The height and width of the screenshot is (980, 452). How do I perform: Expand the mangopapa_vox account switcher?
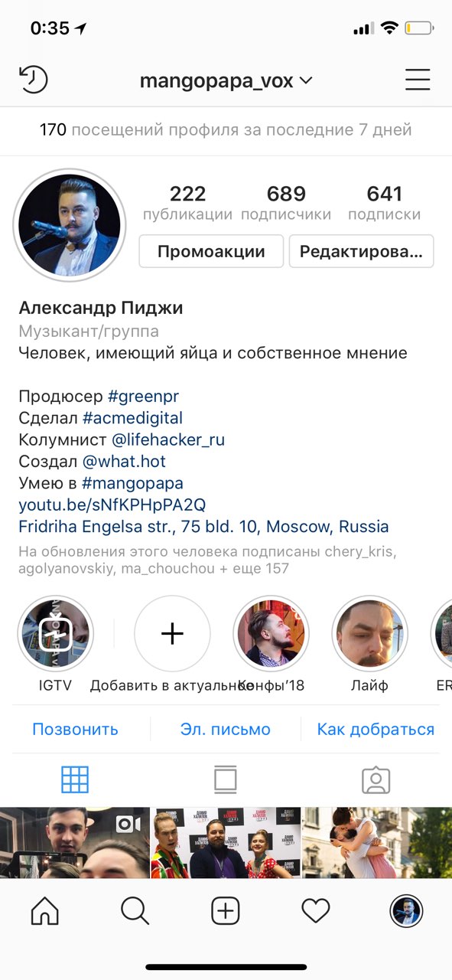click(x=226, y=80)
